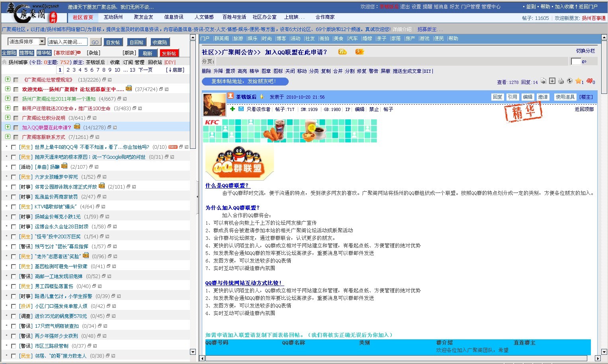Image resolution: width=608 pixels, height=364 pixels.
Task: Click the 下一页 next page link
Action: pos(145,70)
